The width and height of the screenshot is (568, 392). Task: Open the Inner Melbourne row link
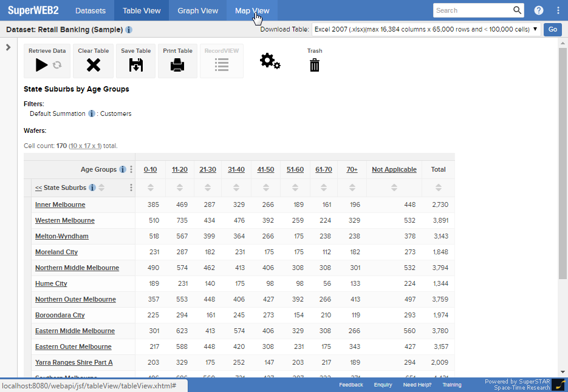coord(60,204)
